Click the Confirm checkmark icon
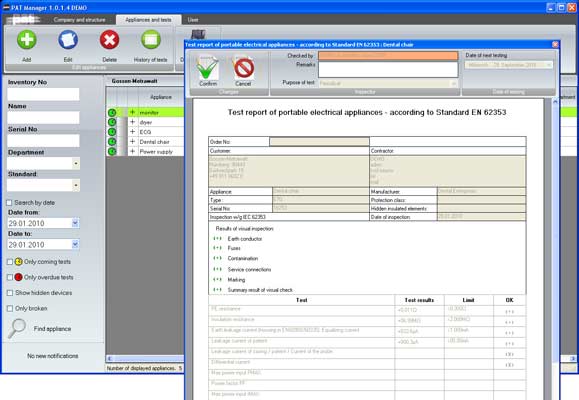Image resolution: width=579 pixels, height=400 pixels. coord(208,68)
